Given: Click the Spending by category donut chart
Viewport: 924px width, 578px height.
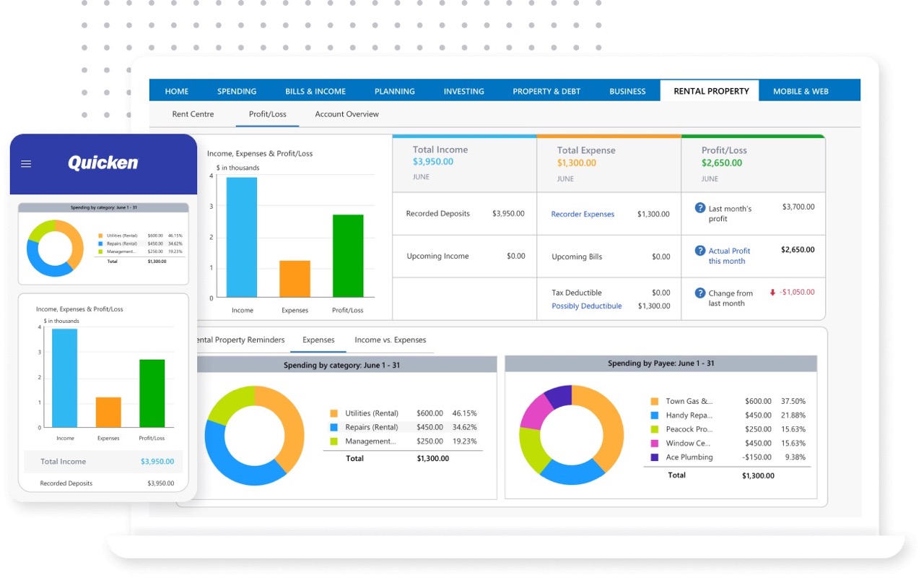Looking at the screenshot, I should coord(254,435).
